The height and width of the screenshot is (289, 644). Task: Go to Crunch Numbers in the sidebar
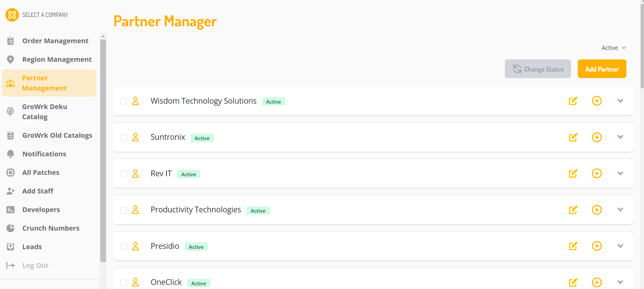click(x=51, y=228)
